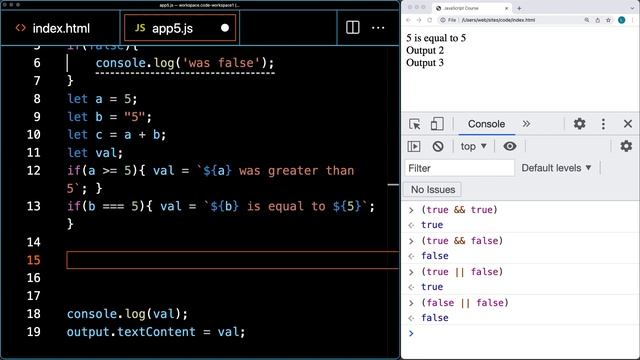Place cursor on empty line 15
The image size is (640, 360).
tap(233, 260)
